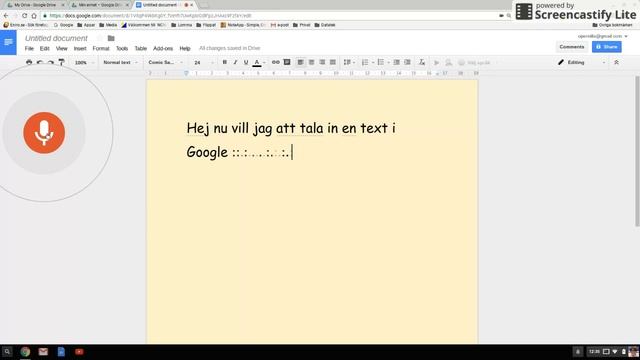This screenshot has width=640, height=360.
Task: Click the Insert link icon
Action: (x=276, y=62)
